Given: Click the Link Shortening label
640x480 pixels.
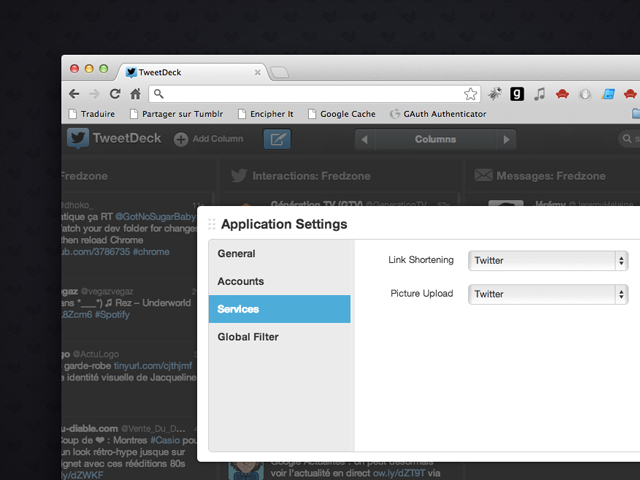Looking at the screenshot, I should click(421, 260).
